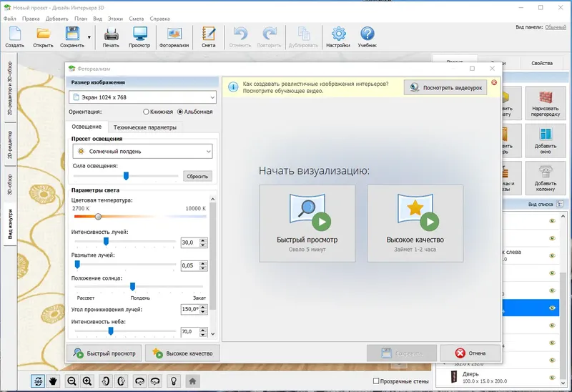Enable the Прозрачные стены checkbox
Screen dimensions: 572x392
click(x=376, y=381)
